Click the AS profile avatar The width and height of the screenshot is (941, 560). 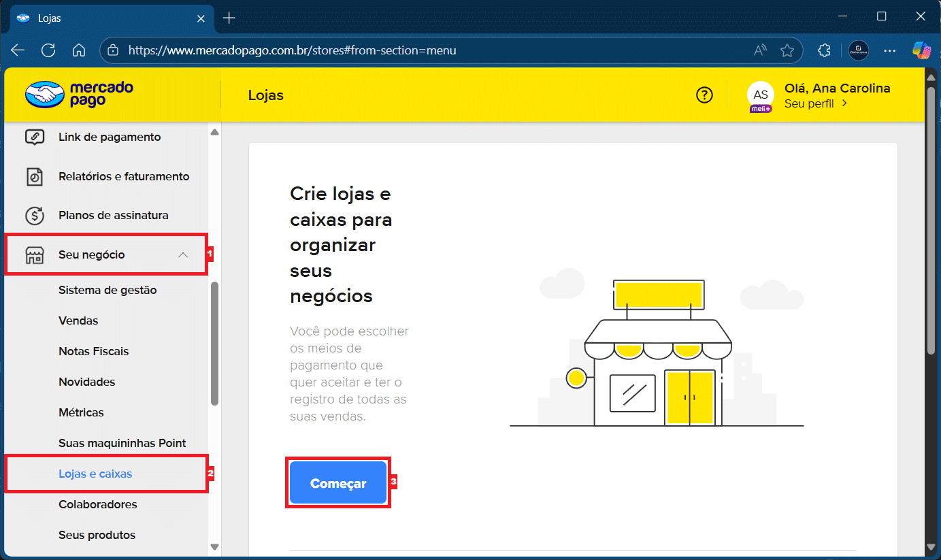pos(760,95)
